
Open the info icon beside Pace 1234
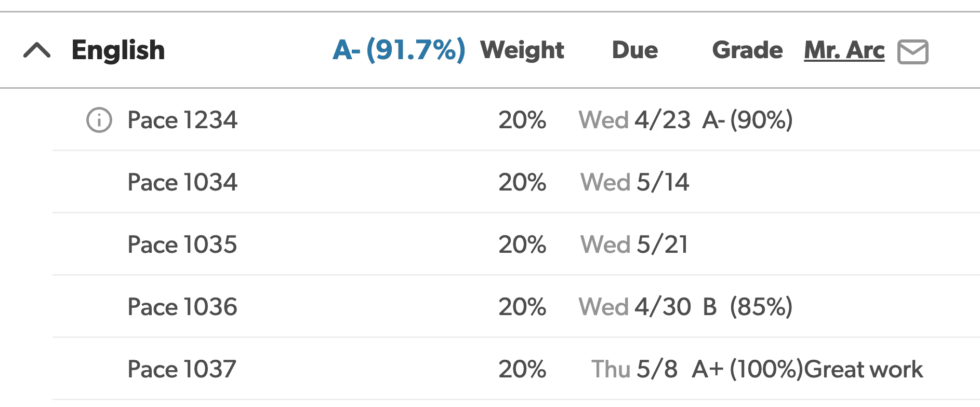point(99,120)
